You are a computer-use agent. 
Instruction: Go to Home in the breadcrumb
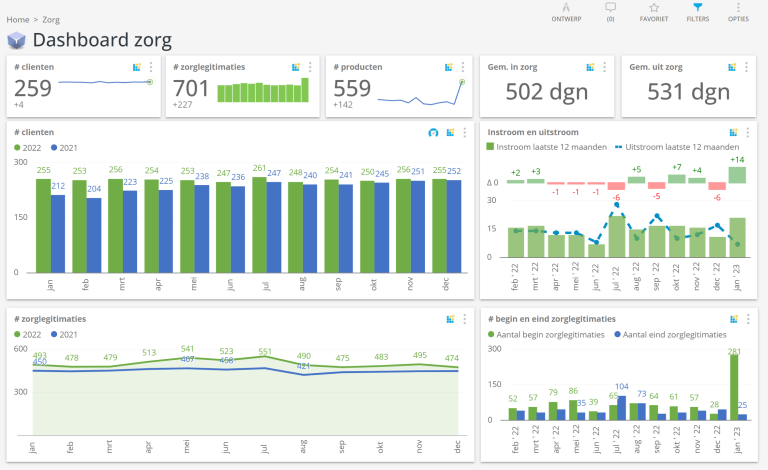point(17,19)
